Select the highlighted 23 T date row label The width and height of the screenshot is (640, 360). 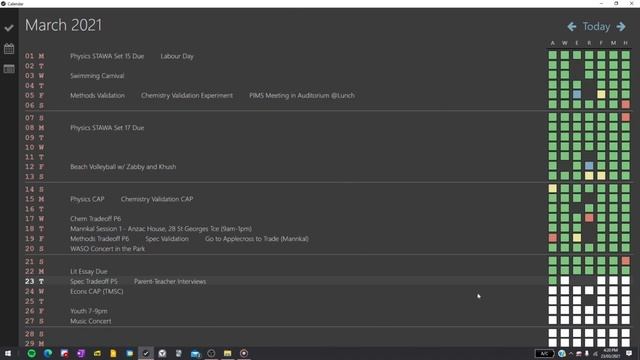coord(34,282)
